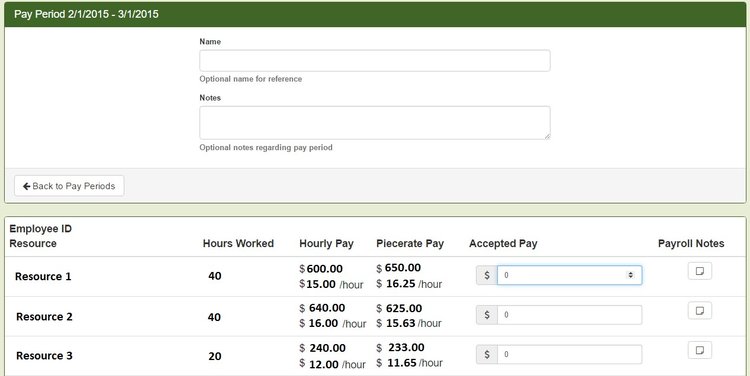Select the Resource 1 row label
The image size is (750, 376).
43,276
